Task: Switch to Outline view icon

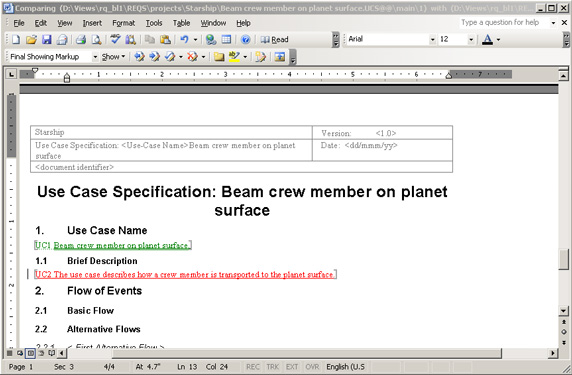Action: (41, 353)
